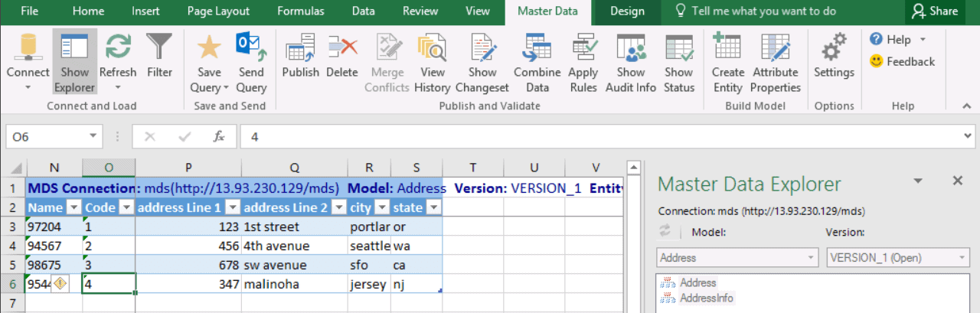Click the Insert Function fx icon
The height and width of the screenshot is (313, 980).
[x=219, y=137]
